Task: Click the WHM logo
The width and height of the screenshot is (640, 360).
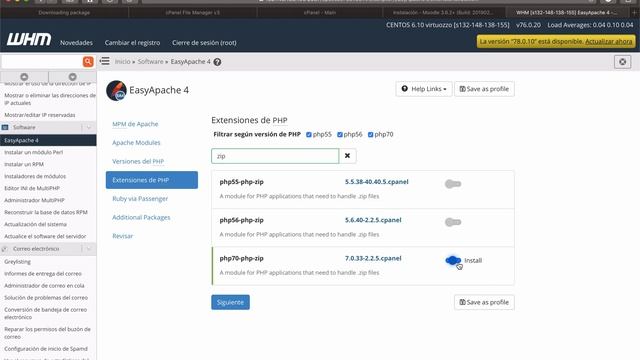Action: click(x=29, y=40)
